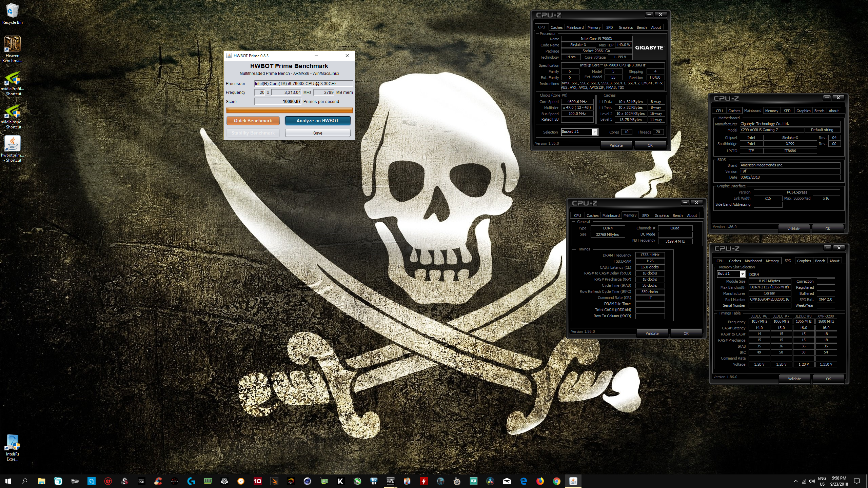Open the Heaven Benchmark desktop shortcut
The image size is (868, 488).
coord(12,49)
